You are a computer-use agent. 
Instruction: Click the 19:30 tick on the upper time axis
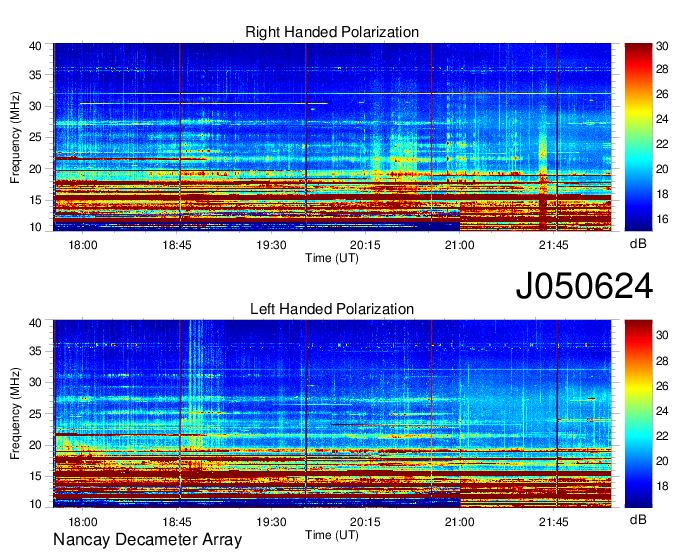coord(271,245)
